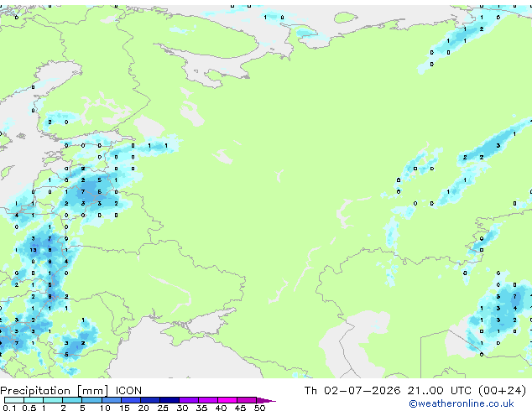Click the 0.1 to 0.5 mm legend swatch
Image resolution: width=532 pixels, height=411 pixels.
(x=14, y=400)
